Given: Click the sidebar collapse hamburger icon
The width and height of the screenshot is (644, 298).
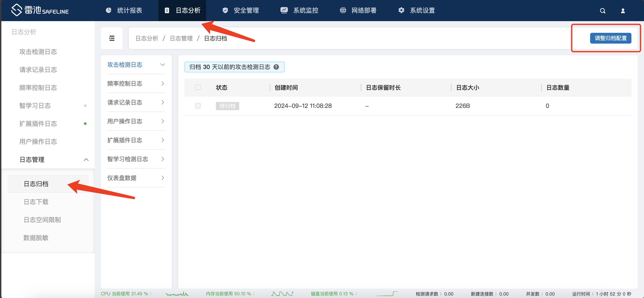Looking at the screenshot, I should (x=112, y=38).
